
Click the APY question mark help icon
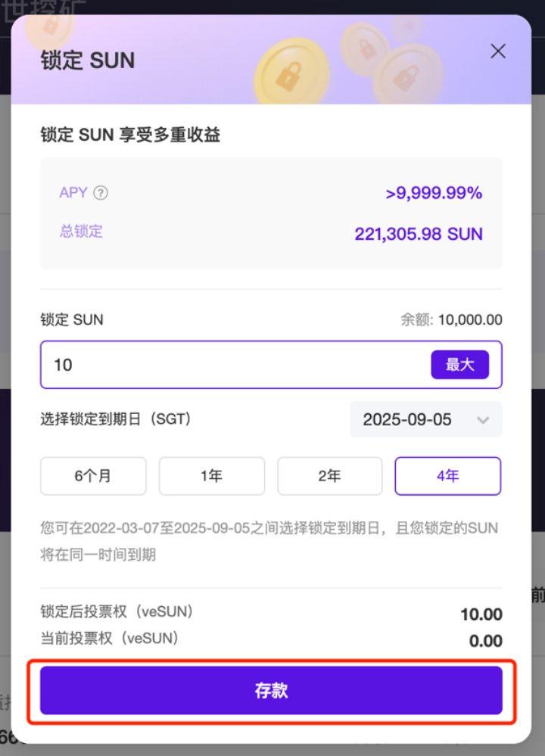[101, 193]
